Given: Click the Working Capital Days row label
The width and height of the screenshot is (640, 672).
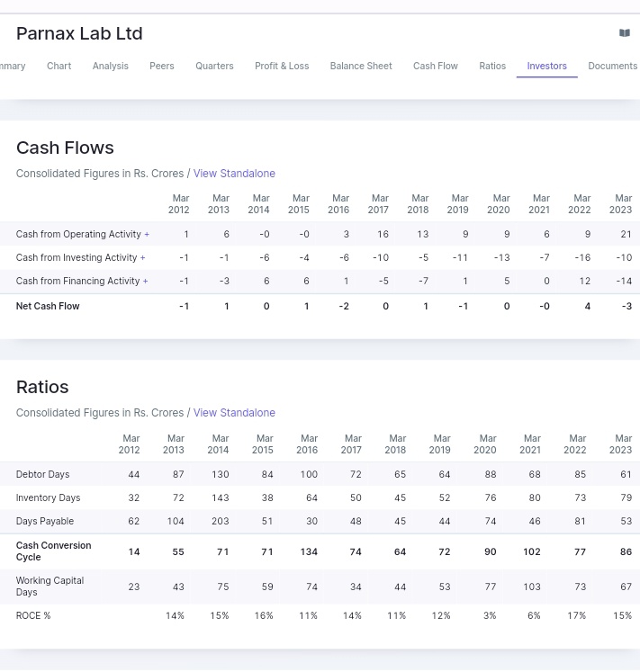Looking at the screenshot, I should point(50,587).
